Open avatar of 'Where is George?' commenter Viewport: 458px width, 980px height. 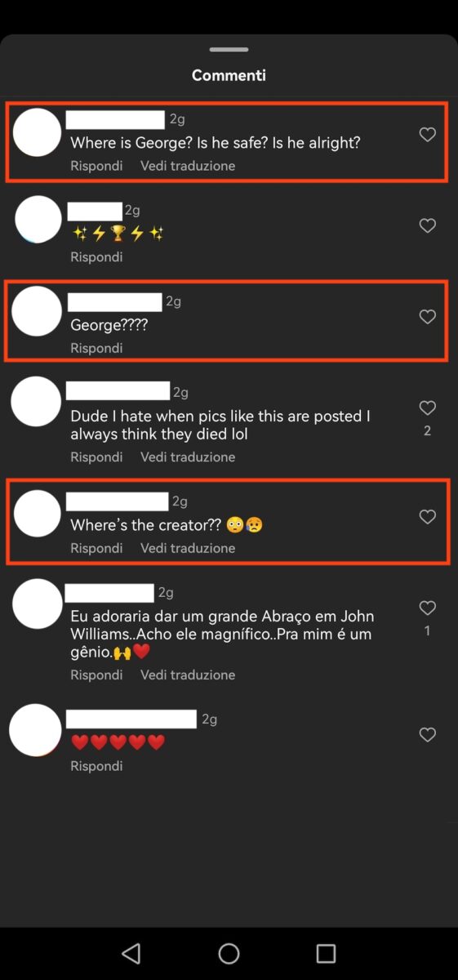pyautogui.click(x=38, y=132)
